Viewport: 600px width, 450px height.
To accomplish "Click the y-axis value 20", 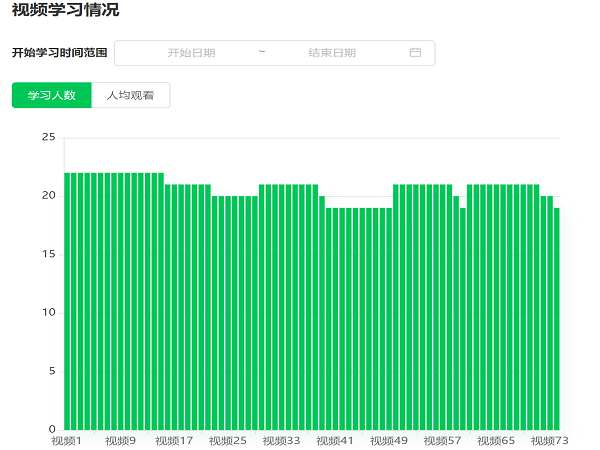I will click(x=49, y=196).
